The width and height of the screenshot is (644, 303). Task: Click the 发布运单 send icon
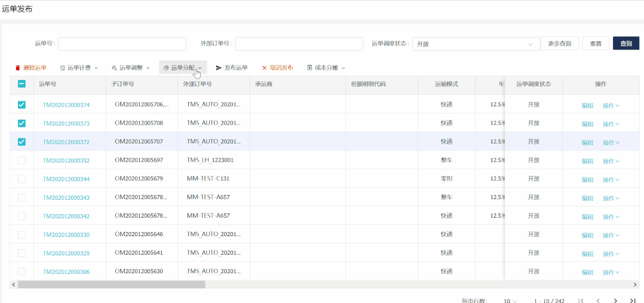(x=219, y=68)
